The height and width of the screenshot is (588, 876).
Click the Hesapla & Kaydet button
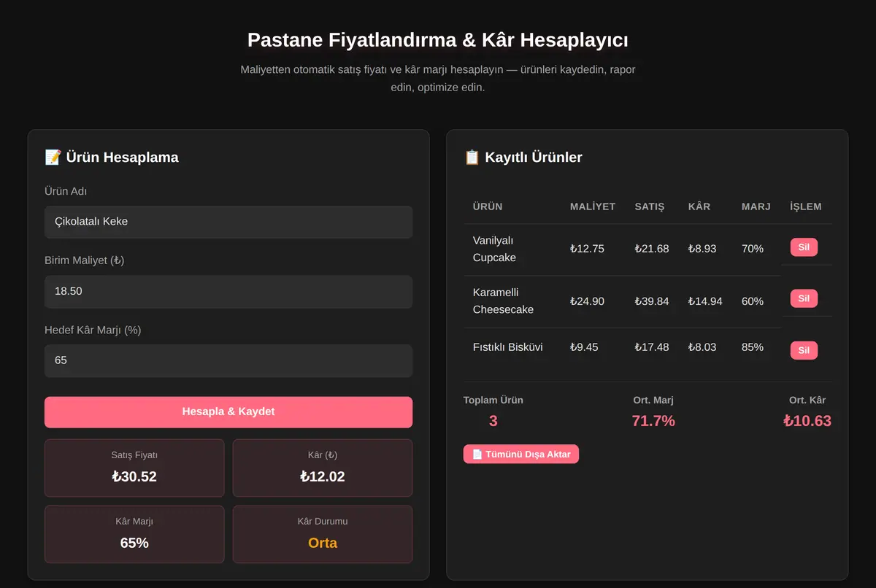[228, 412]
